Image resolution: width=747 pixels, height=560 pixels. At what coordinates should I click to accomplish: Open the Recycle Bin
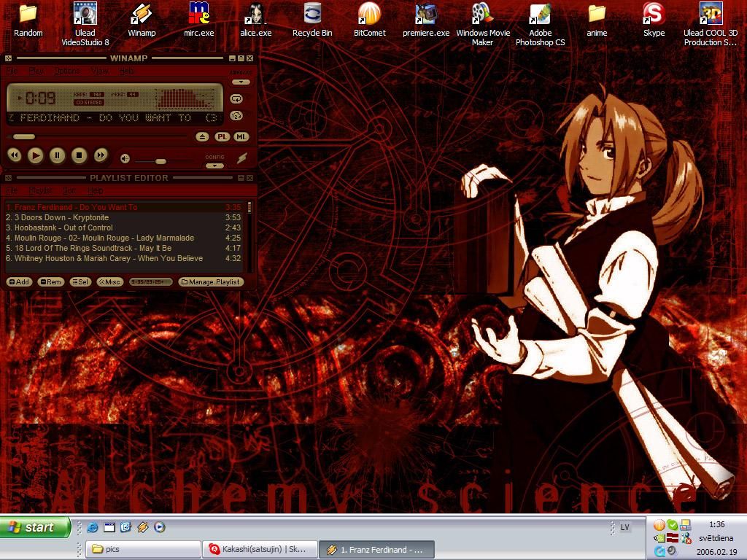[x=312, y=21]
